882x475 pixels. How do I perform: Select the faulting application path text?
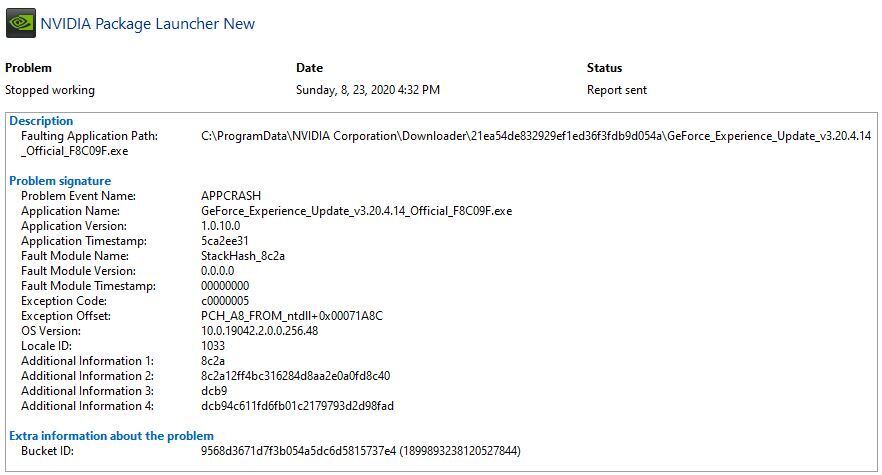536,136
